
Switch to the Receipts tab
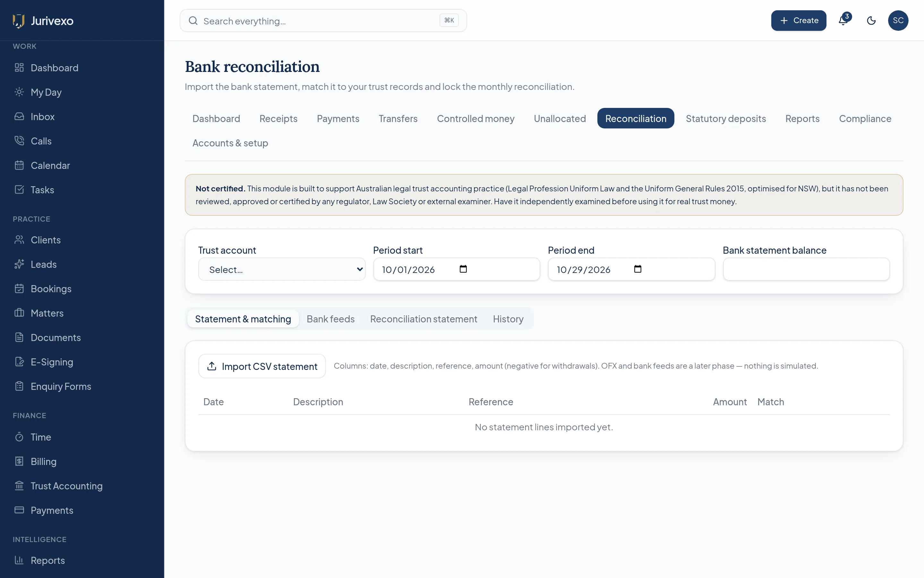(278, 118)
